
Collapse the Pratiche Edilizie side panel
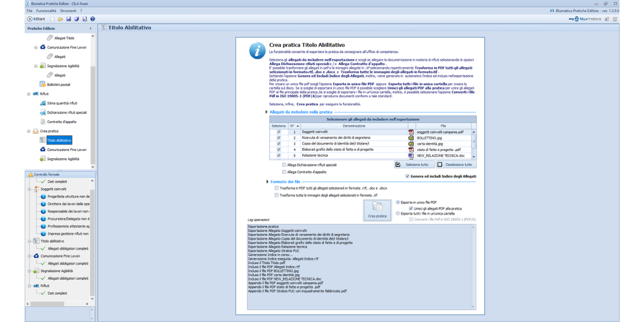point(90,28)
